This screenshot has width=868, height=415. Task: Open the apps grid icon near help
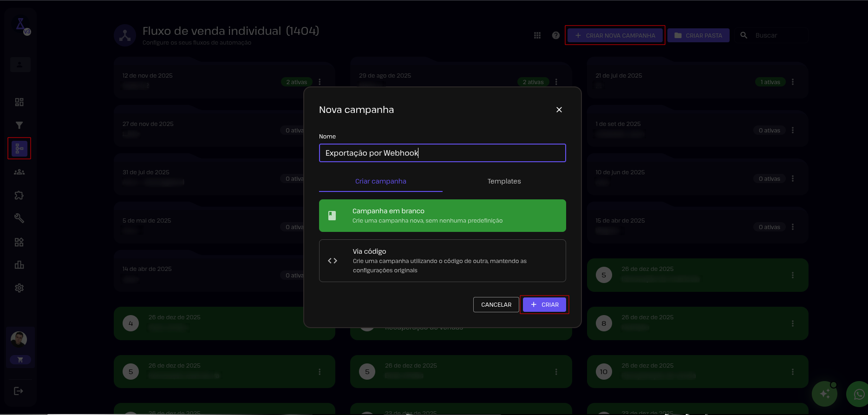[537, 35]
